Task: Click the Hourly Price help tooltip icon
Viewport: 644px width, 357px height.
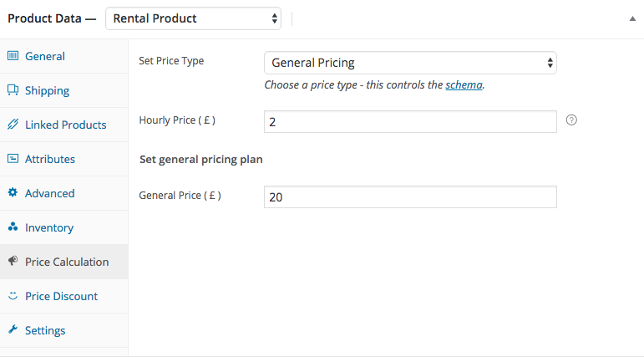Action: (x=571, y=120)
